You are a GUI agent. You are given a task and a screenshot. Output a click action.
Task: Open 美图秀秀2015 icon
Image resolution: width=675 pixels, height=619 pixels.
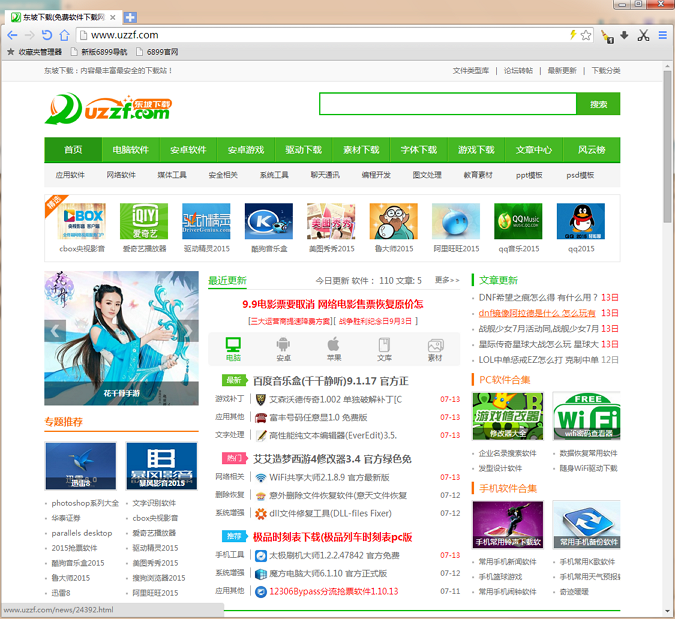[331, 221]
